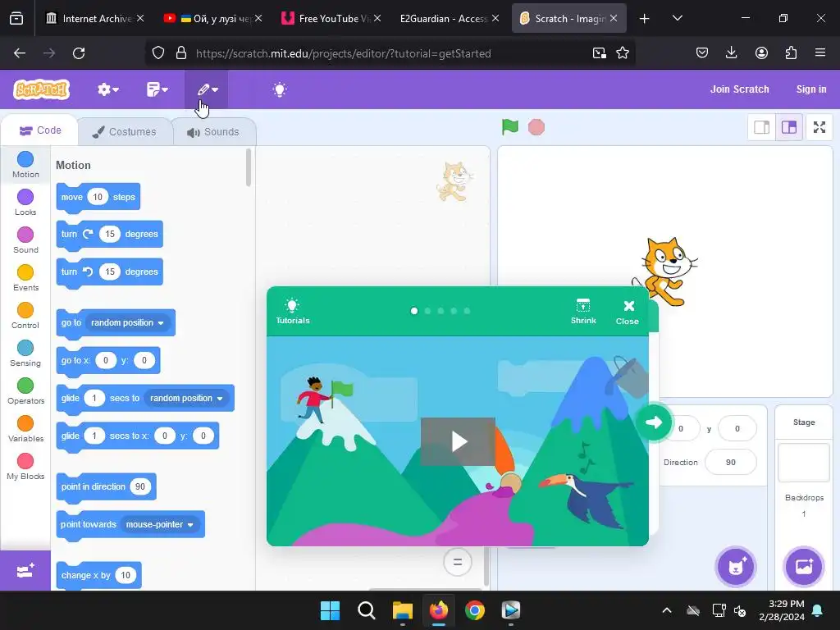Click the sprite y coordinate field

tap(737, 428)
